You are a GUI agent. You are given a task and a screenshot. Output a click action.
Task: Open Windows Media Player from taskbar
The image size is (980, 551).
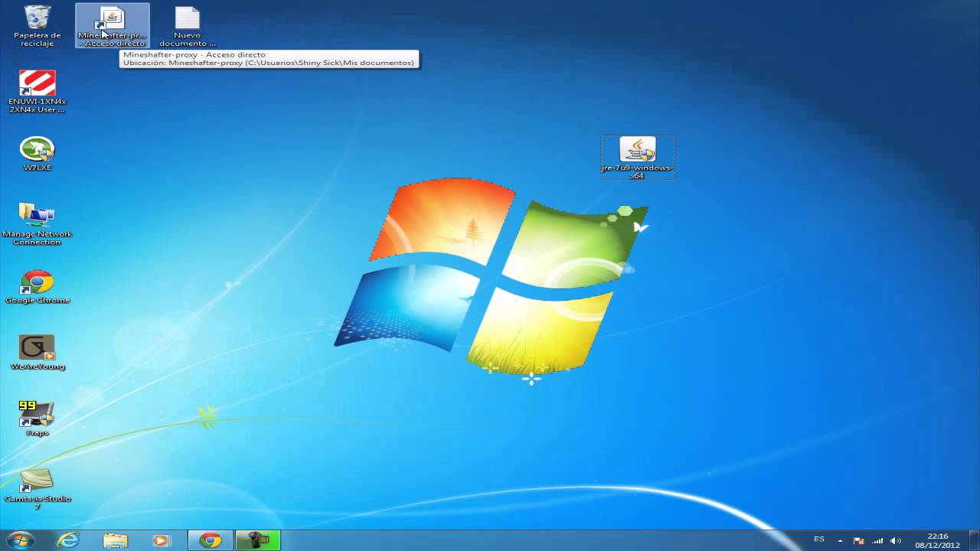162,540
